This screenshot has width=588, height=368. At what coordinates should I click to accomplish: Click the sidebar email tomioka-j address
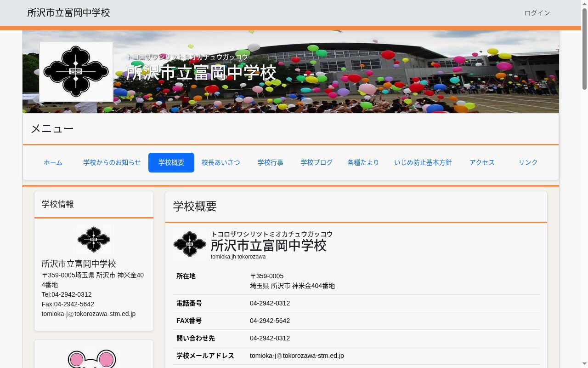89,314
